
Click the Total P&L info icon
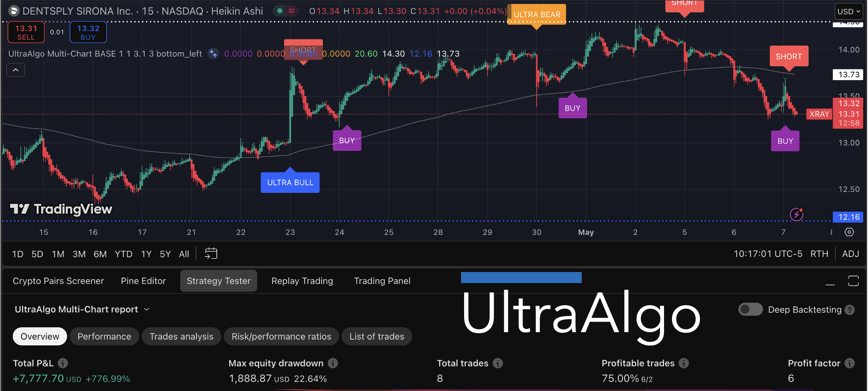pos(63,363)
